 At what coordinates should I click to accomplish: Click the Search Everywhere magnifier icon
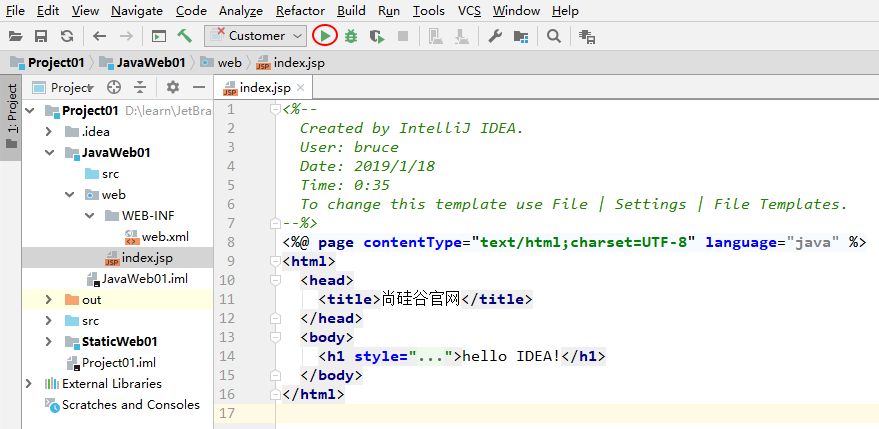pos(554,36)
